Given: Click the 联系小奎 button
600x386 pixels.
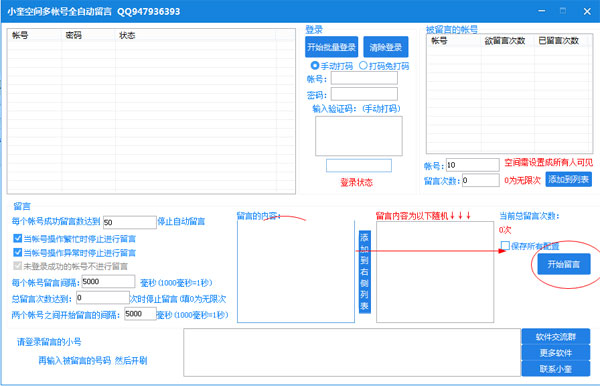Looking at the screenshot, I should (556, 369).
